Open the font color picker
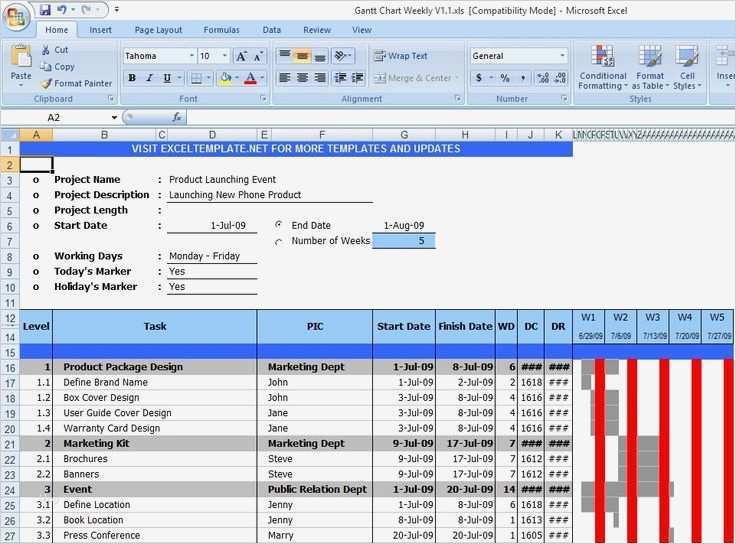The width and height of the screenshot is (736, 544). (251, 78)
